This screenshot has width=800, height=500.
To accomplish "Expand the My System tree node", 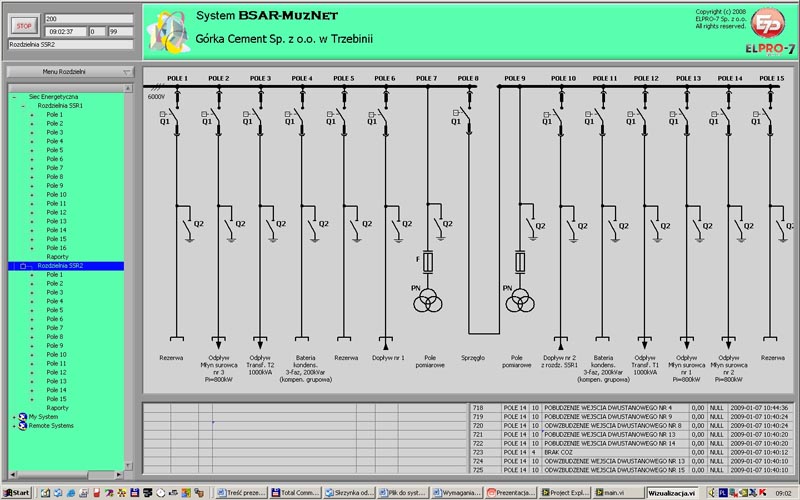I will pyautogui.click(x=14, y=417).
